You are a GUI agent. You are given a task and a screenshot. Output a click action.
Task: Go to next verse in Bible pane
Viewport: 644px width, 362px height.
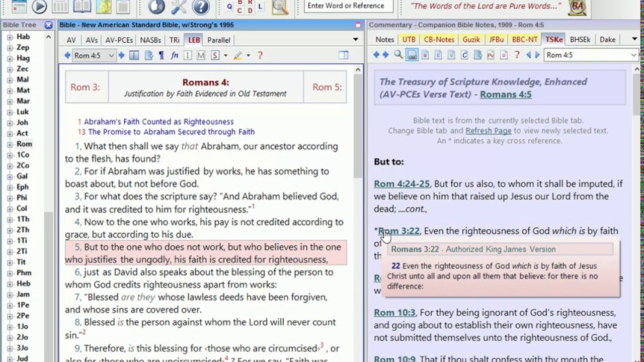[121, 55]
